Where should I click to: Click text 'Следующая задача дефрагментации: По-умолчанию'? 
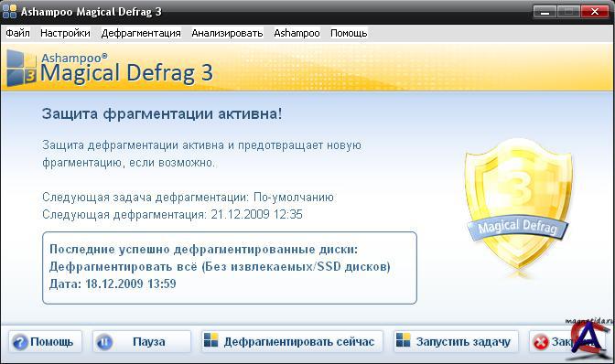[x=188, y=197]
